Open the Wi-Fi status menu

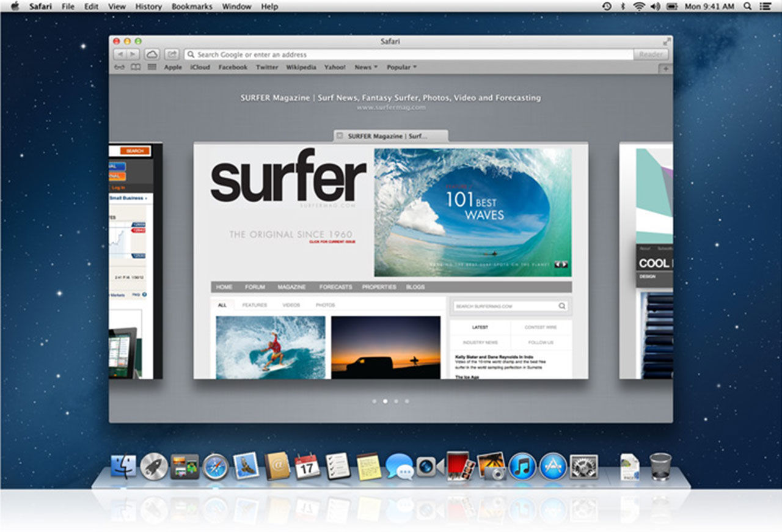click(639, 6)
